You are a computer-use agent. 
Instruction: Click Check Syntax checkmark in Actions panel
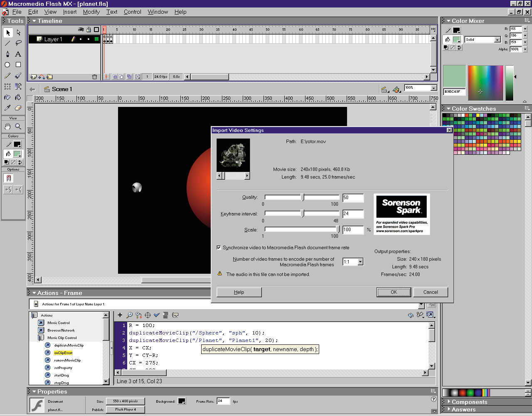[157, 315]
